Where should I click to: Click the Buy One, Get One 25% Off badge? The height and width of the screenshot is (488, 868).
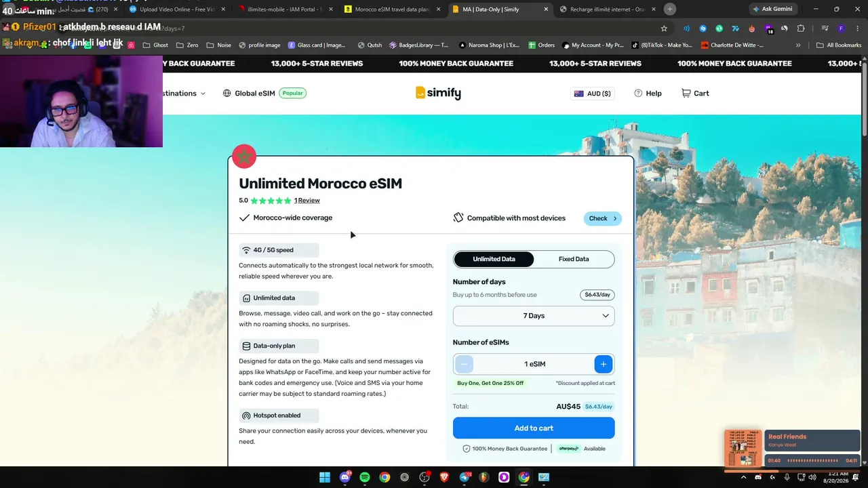tap(490, 383)
